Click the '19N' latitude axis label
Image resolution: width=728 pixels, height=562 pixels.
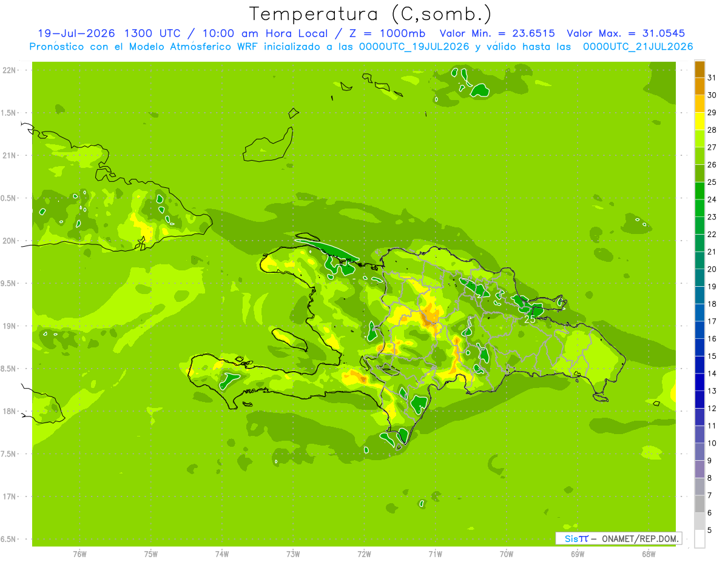10,326
